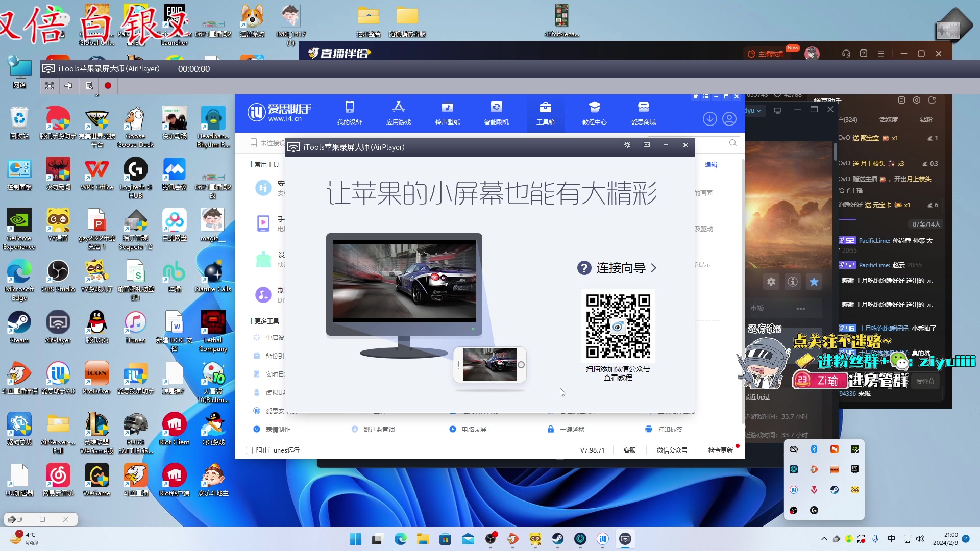The image size is (980, 551).
Task: Open the AirPlayer desktop shortcut
Action: pos(58,327)
